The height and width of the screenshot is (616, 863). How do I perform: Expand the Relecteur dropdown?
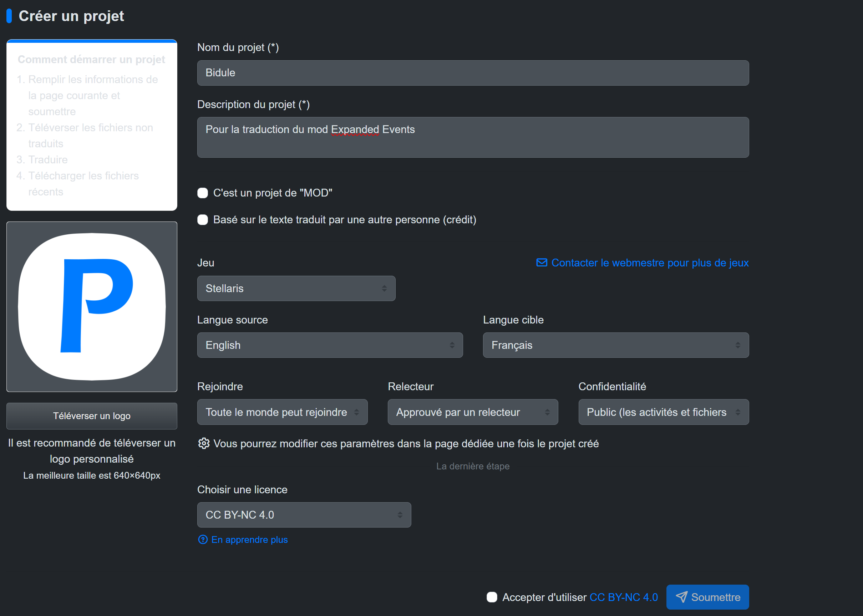click(x=473, y=412)
